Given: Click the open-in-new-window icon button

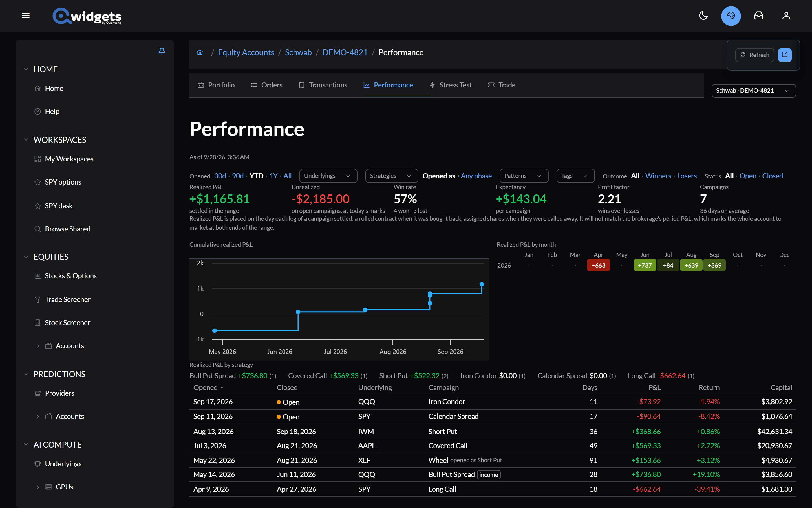Looking at the screenshot, I should [784, 55].
